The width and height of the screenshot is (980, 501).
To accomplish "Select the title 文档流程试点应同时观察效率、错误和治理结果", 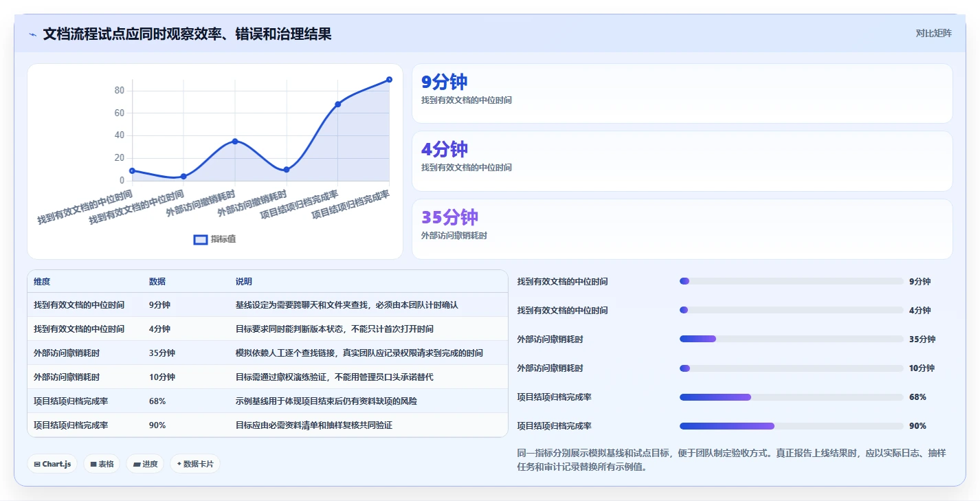I will 187,34.
